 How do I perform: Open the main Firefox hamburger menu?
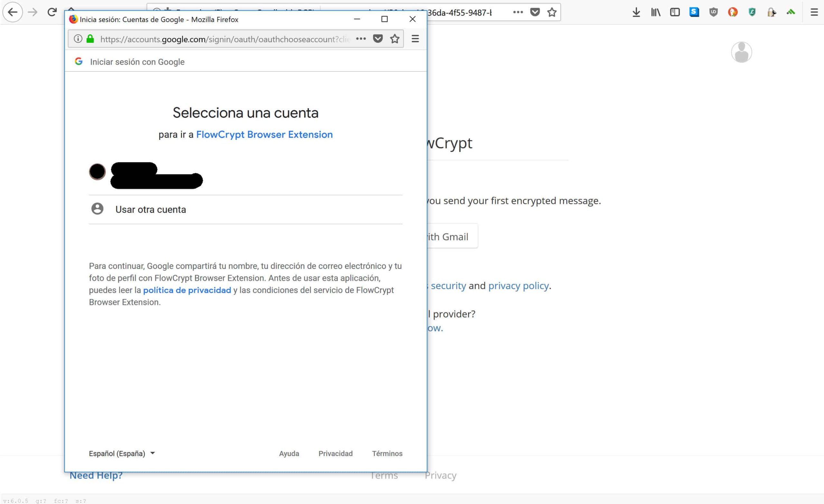pyautogui.click(x=814, y=12)
